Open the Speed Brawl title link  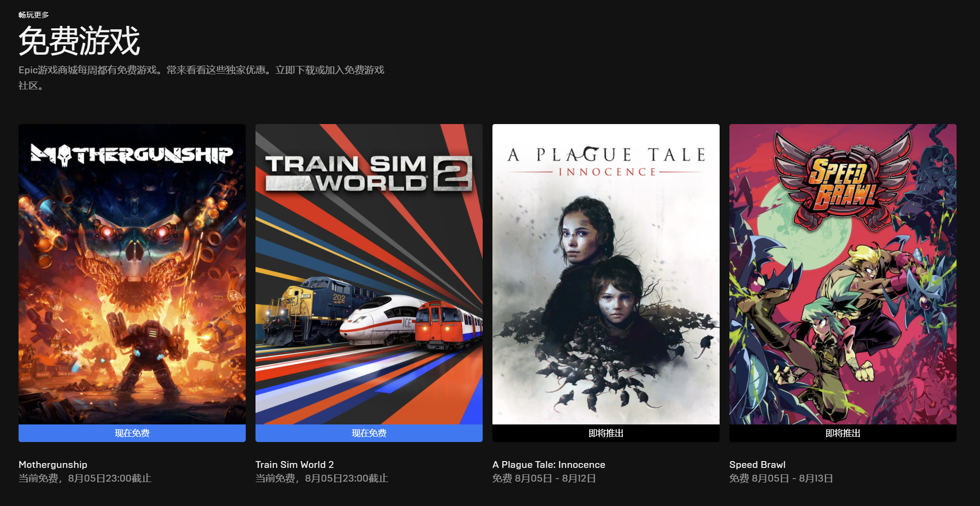pyautogui.click(x=757, y=464)
